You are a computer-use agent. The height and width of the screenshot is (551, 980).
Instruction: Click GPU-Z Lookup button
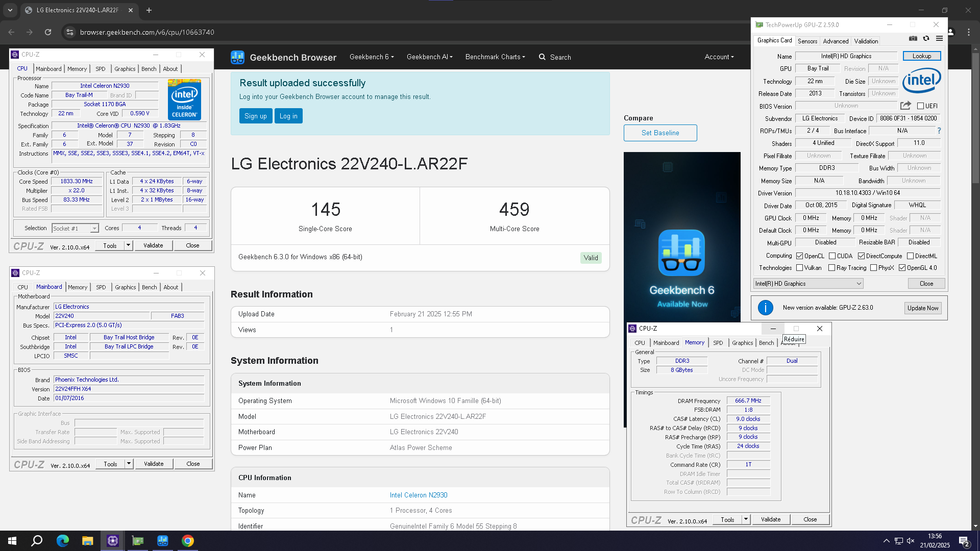pos(922,56)
